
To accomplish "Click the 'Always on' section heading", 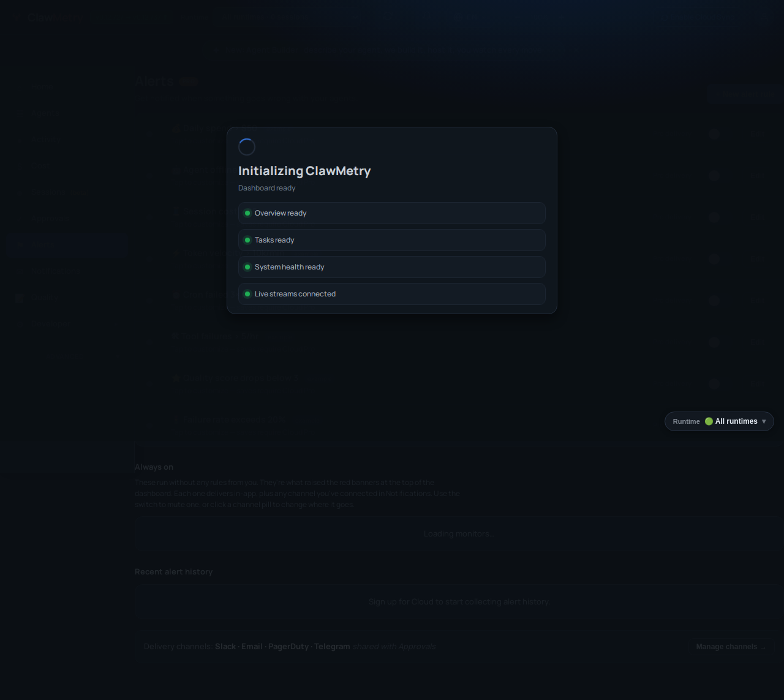I will click(154, 467).
